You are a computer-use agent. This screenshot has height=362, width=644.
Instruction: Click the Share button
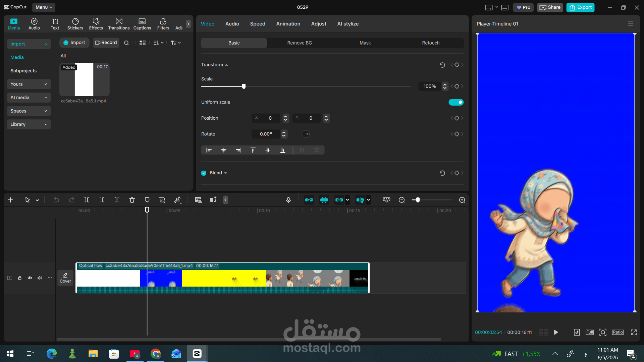click(x=550, y=7)
